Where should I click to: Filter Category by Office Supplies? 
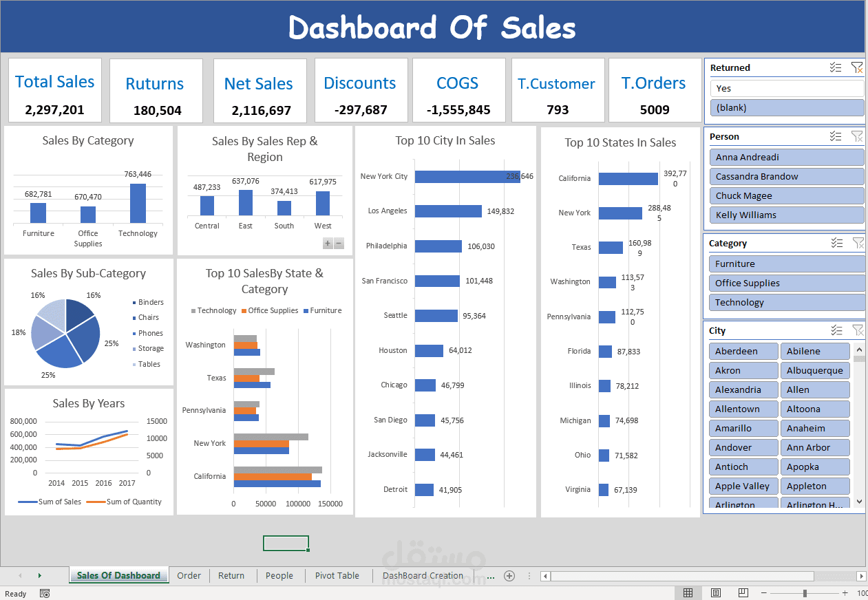point(787,283)
